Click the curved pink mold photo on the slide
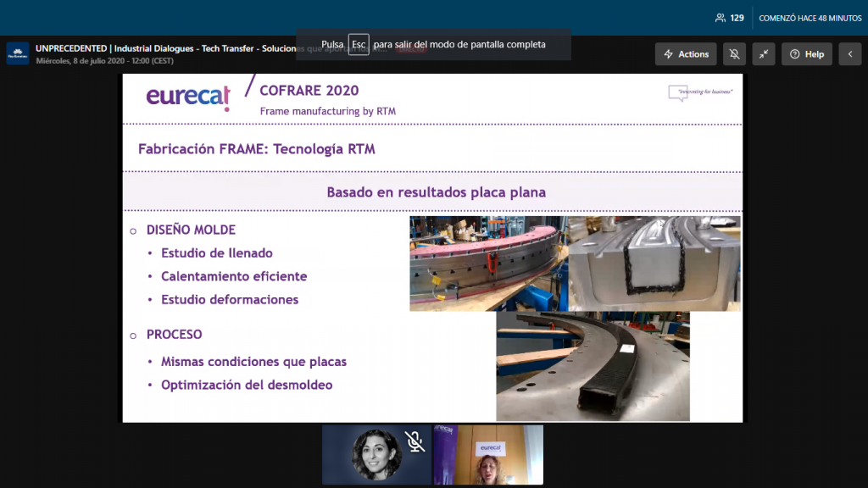 click(x=489, y=263)
